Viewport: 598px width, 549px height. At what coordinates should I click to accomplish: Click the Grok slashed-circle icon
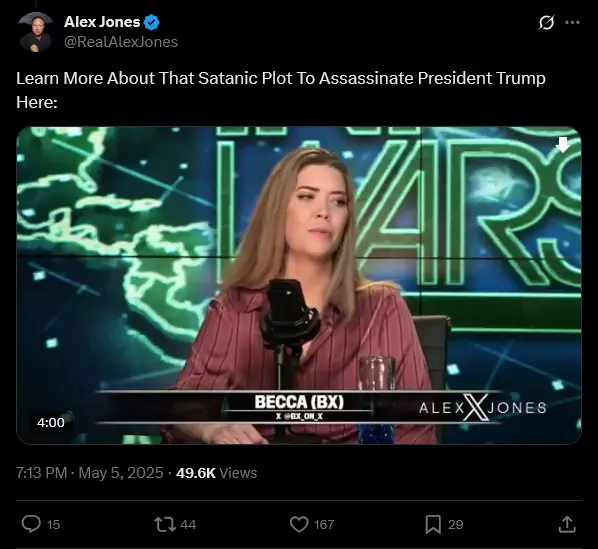click(x=546, y=22)
